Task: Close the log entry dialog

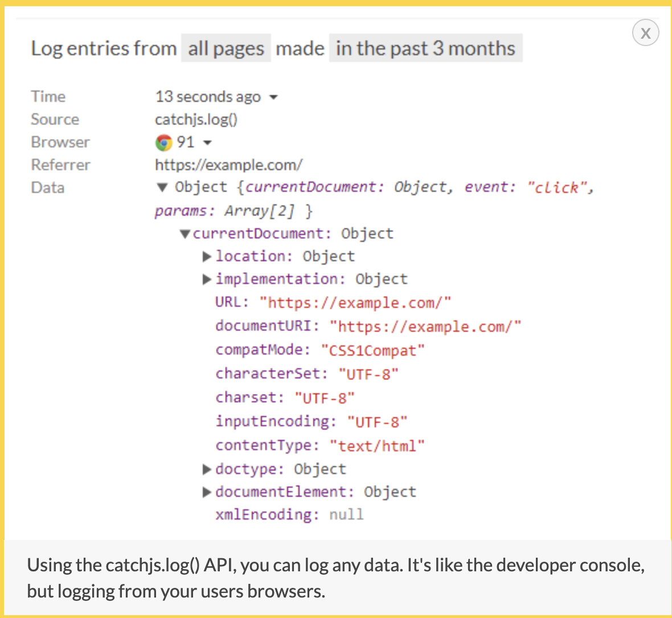Action: click(645, 32)
